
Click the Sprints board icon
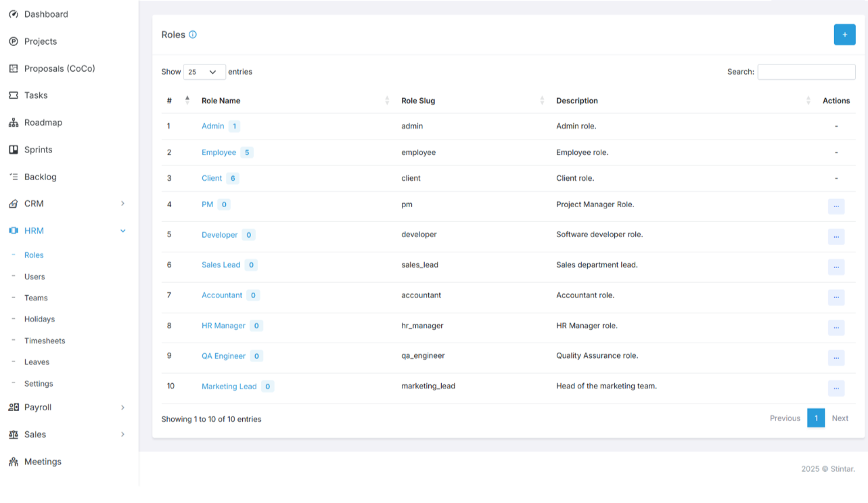[14, 150]
